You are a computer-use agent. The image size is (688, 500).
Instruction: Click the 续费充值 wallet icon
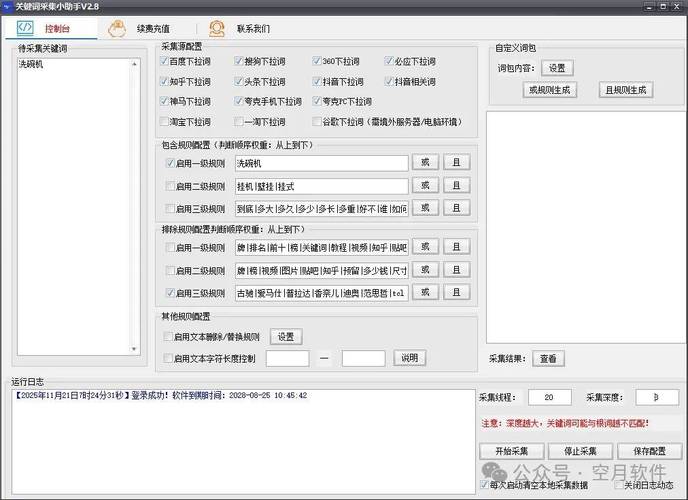point(117,29)
